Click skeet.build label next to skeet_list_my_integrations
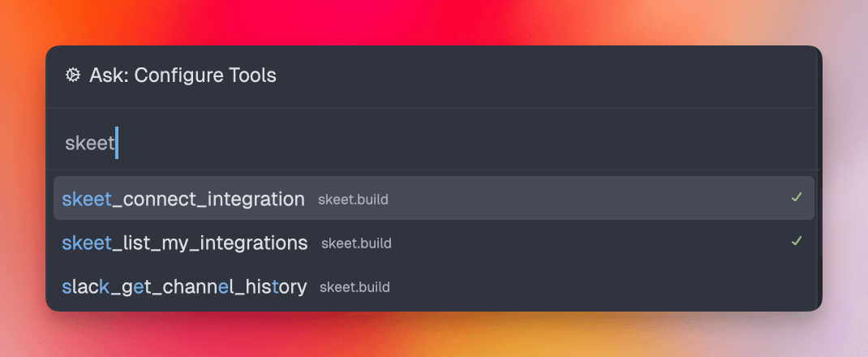This screenshot has width=868, height=357. 356,243
